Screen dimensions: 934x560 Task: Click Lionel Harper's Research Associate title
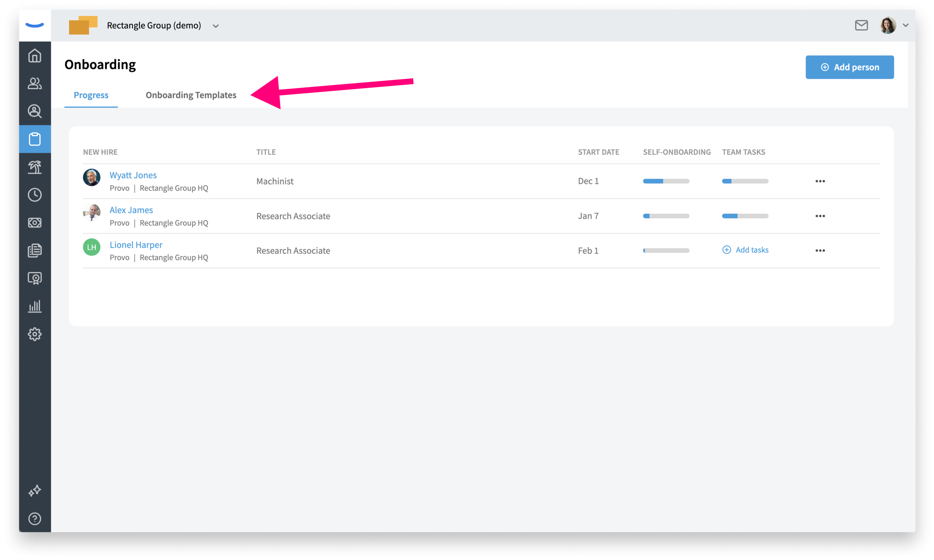tap(293, 251)
